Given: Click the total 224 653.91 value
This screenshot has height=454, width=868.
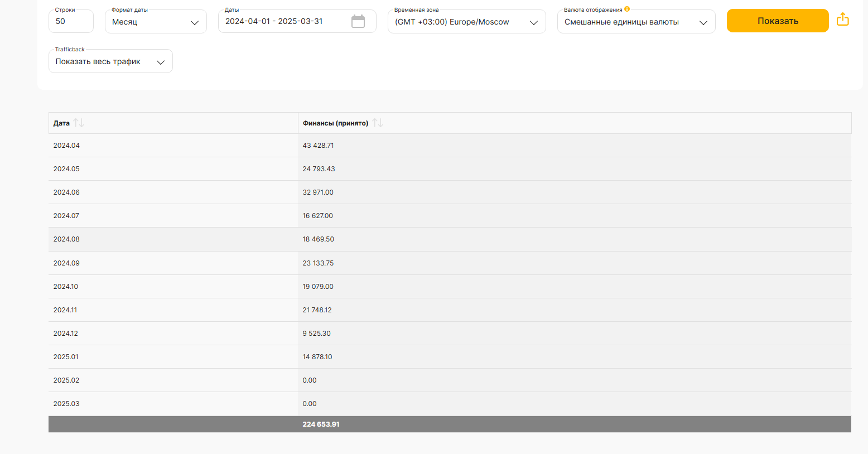Looking at the screenshot, I should point(321,424).
